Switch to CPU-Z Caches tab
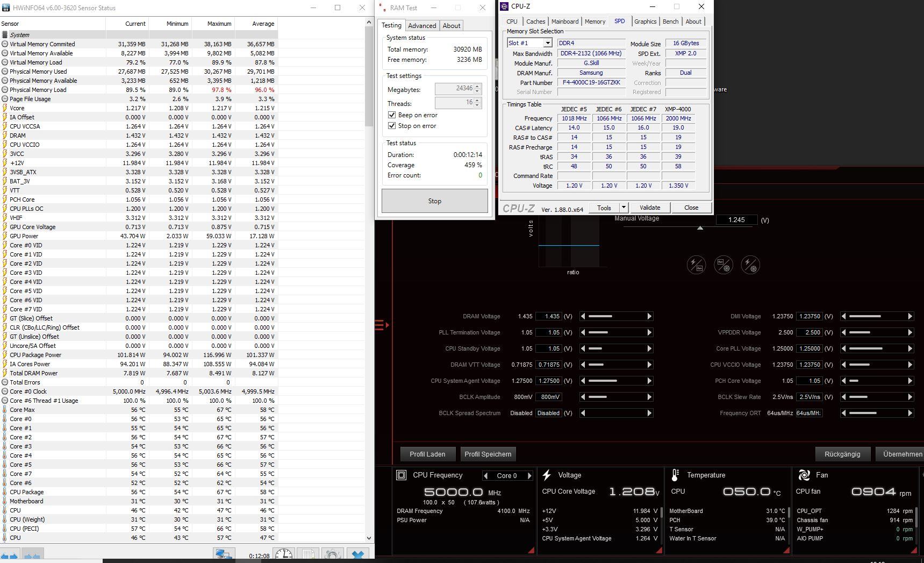This screenshot has width=924, height=563. (535, 22)
